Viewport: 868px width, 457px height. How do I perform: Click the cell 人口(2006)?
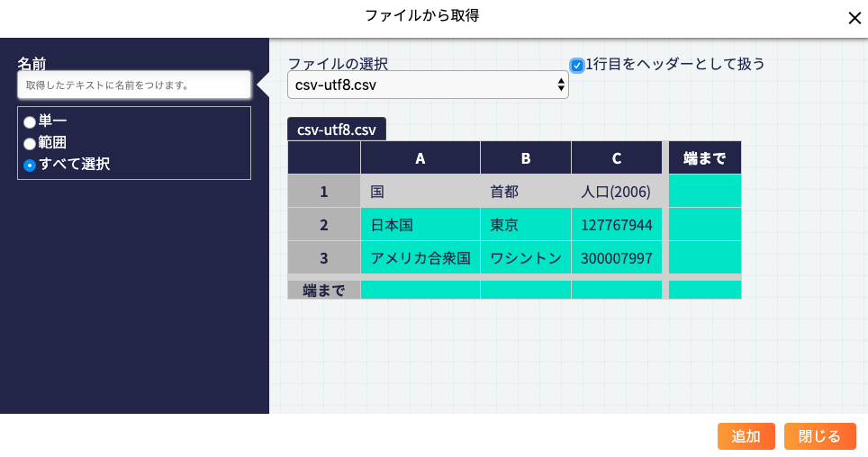click(617, 192)
